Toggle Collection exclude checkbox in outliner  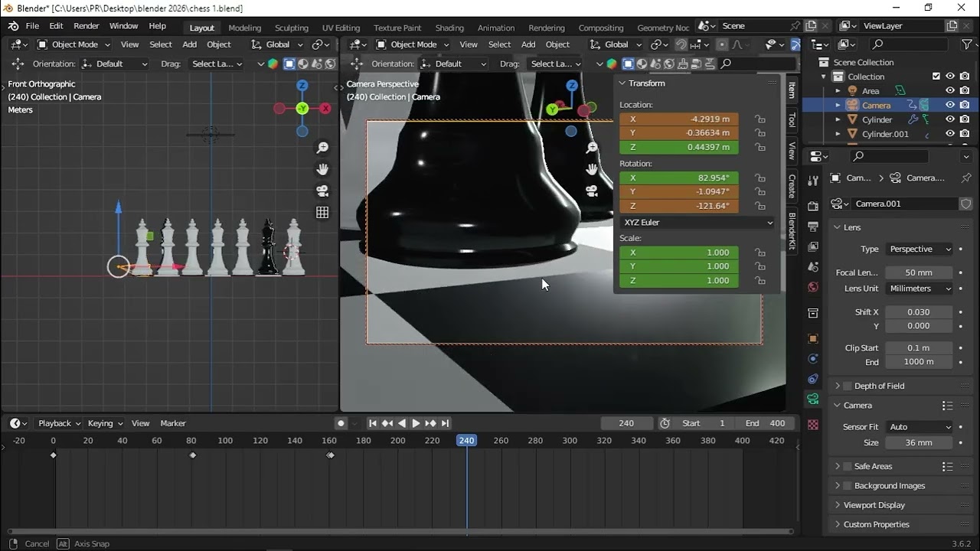936,77
